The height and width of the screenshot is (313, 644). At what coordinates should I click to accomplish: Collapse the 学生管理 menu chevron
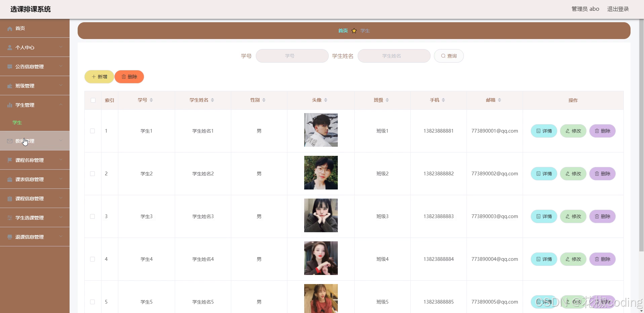61,105
